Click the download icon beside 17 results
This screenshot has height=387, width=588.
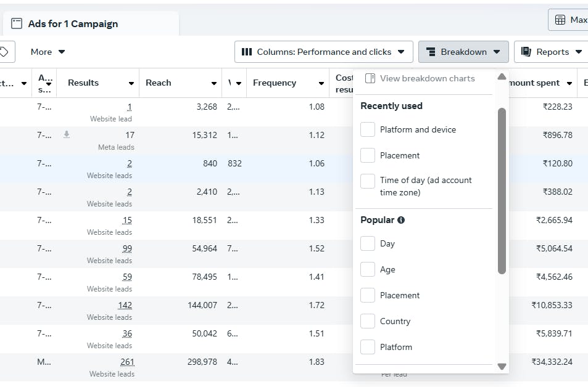click(x=67, y=134)
